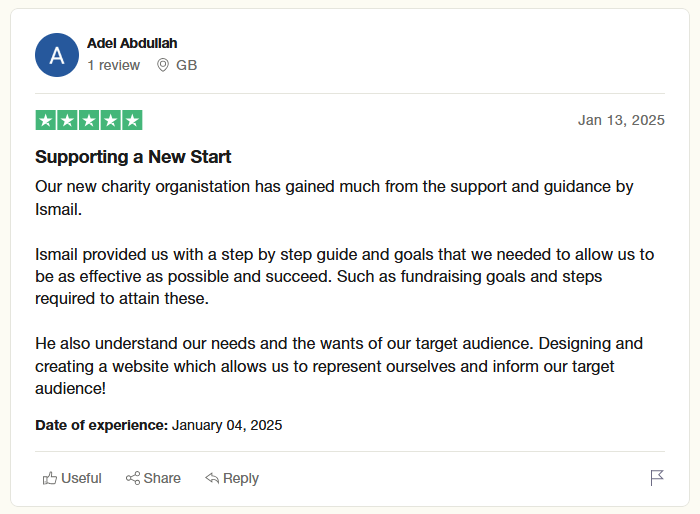Flag this review with flag icon
Image resolution: width=700 pixels, height=514 pixels.
[657, 478]
